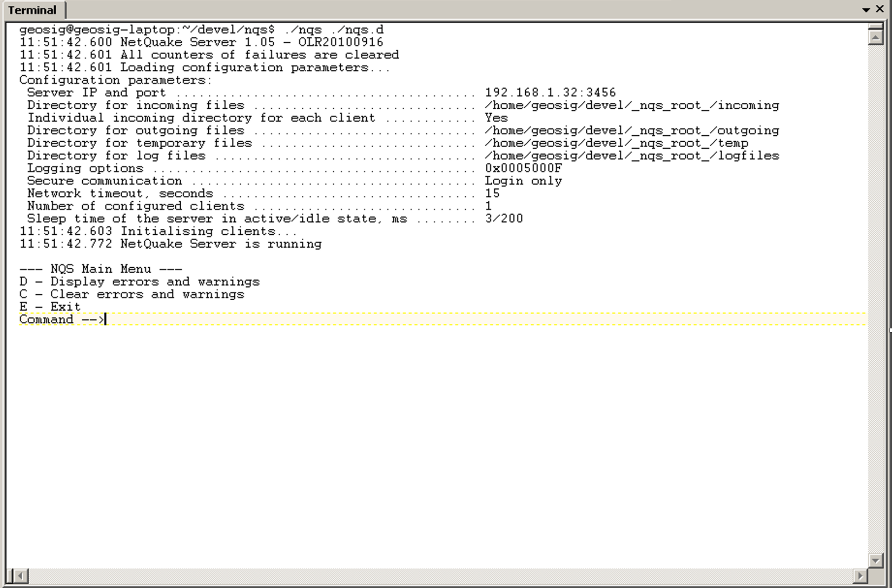Screen dimensions: 892x588
Task: Select the 'E - Exit' option
Action: [x=50, y=306]
